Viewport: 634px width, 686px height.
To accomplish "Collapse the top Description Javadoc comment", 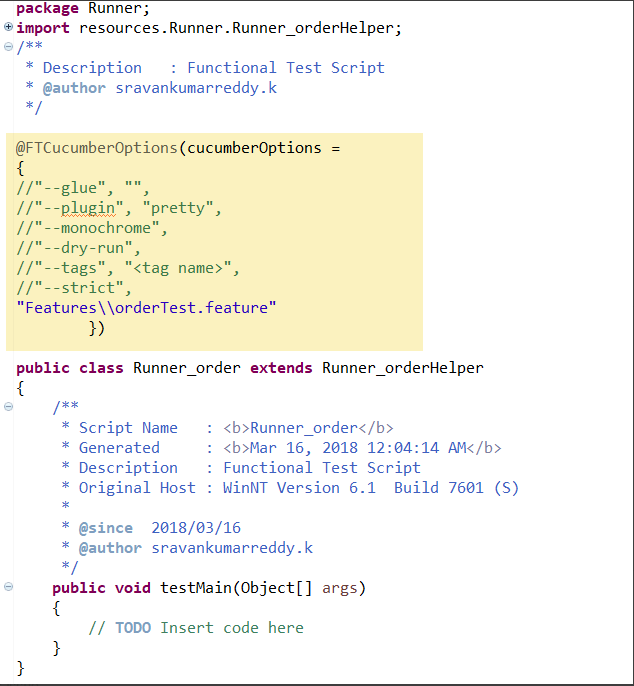I will [8, 47].
